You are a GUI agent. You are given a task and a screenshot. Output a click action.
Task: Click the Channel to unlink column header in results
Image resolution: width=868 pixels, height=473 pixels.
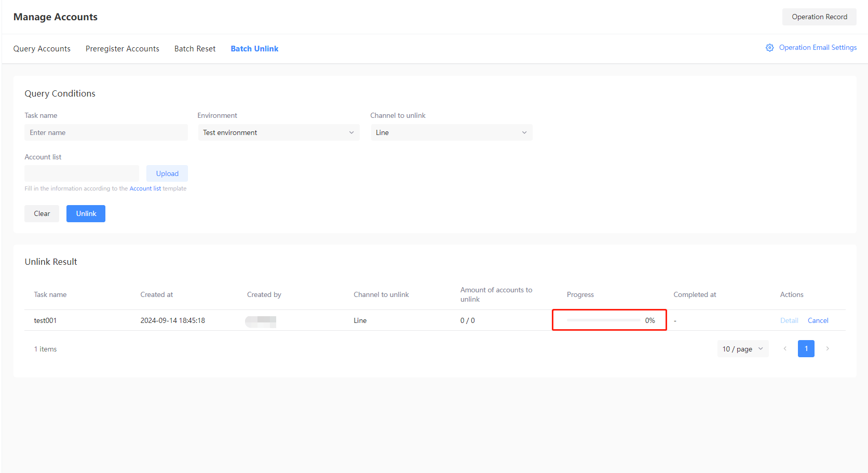pos(382,294)
